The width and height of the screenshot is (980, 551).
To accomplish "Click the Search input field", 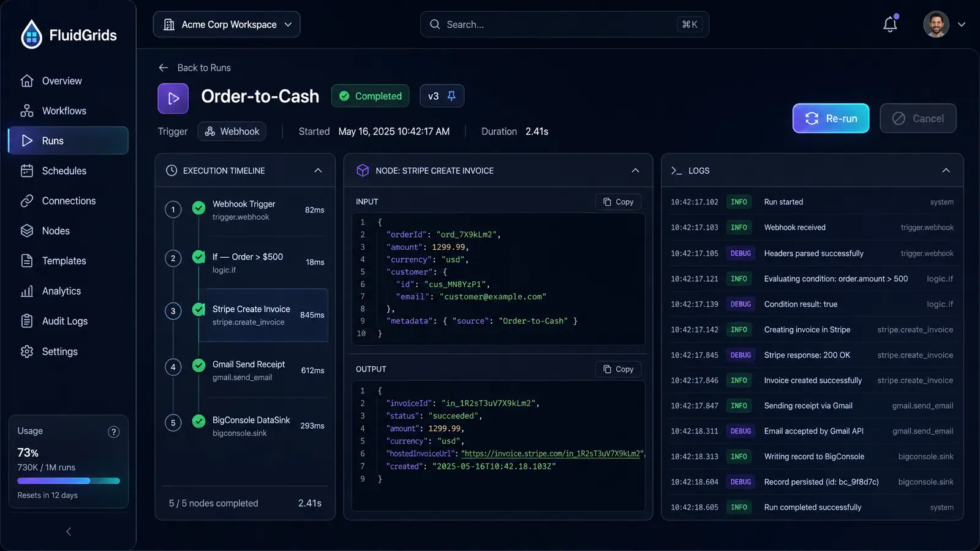I will click(x=564, y=24).
